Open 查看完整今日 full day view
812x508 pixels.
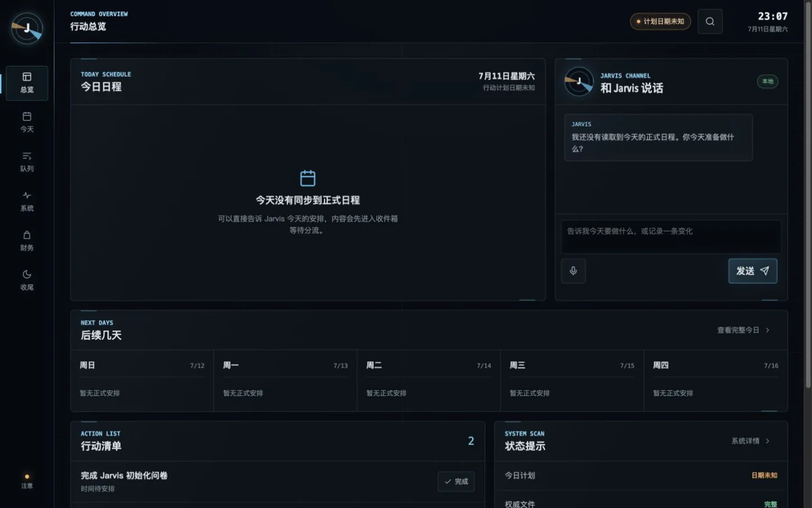click(743, 330)
